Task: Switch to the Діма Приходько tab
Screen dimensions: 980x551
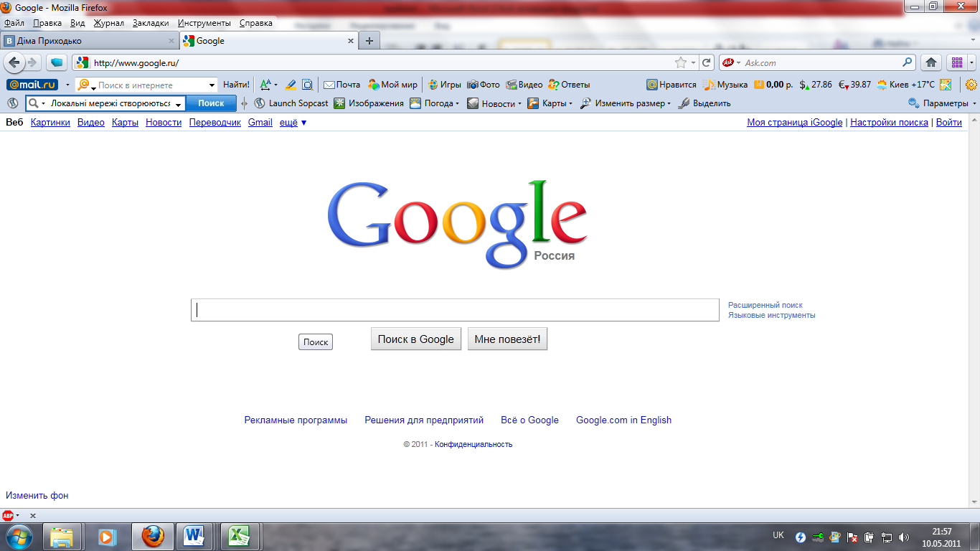Action: (89, 41)
